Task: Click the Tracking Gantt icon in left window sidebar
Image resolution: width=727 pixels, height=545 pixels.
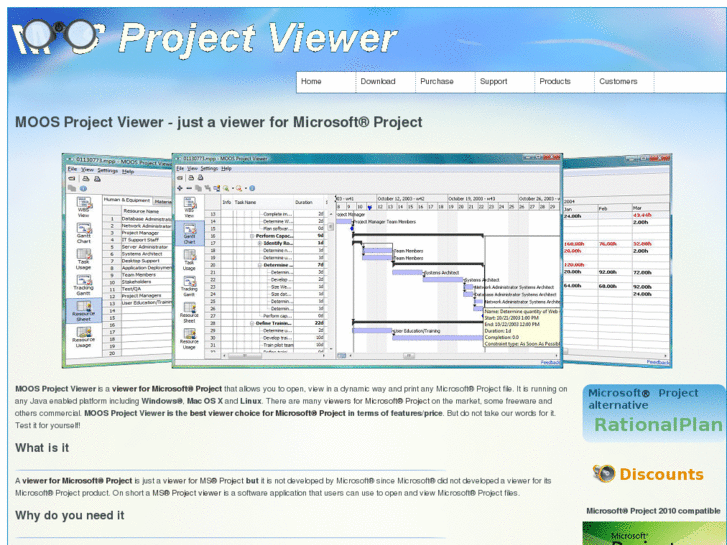Action: pyautogui.click(x=83, y=285)
